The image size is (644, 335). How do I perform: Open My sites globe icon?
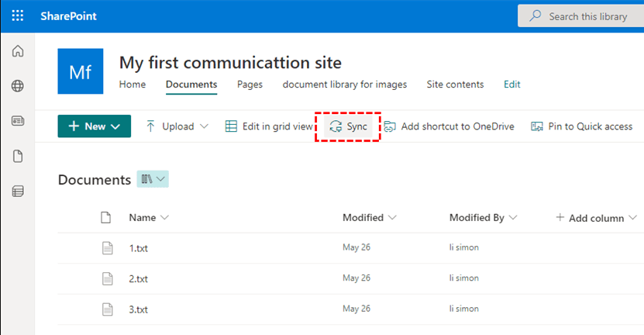click(x=17, y=86)
